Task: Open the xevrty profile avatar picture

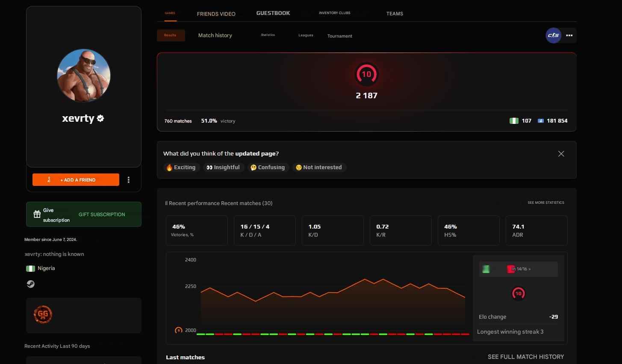Action: pyautogui.click(x=83, y=76)
